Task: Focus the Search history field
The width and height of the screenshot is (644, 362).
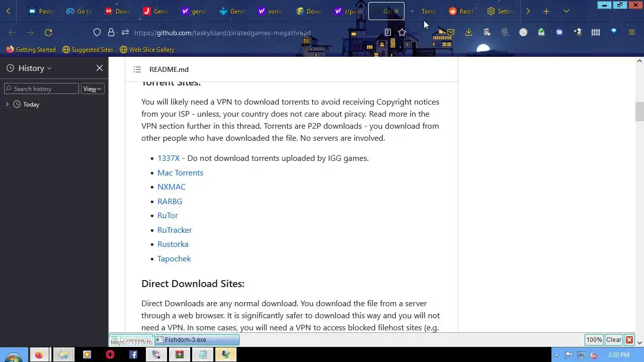Action: coord(42,89)
